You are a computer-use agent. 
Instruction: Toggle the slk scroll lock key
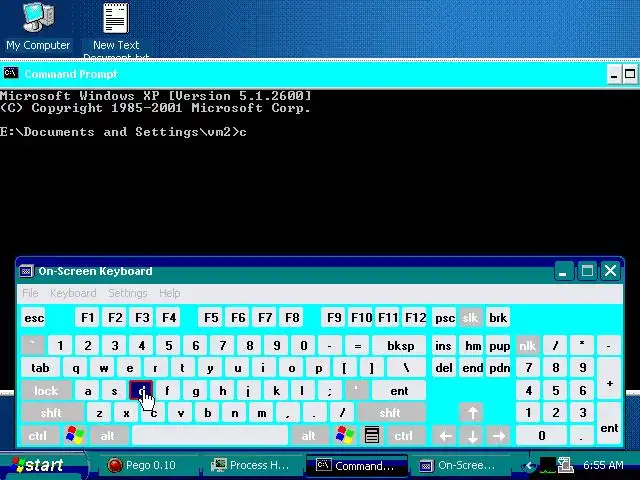[470, 318]
